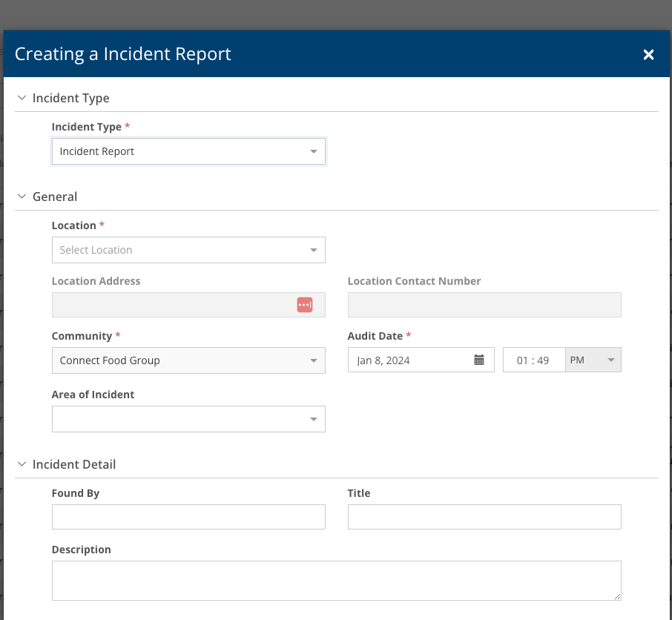Open the Community dropdown
672x620 pixels.
[x=188, y=360]
